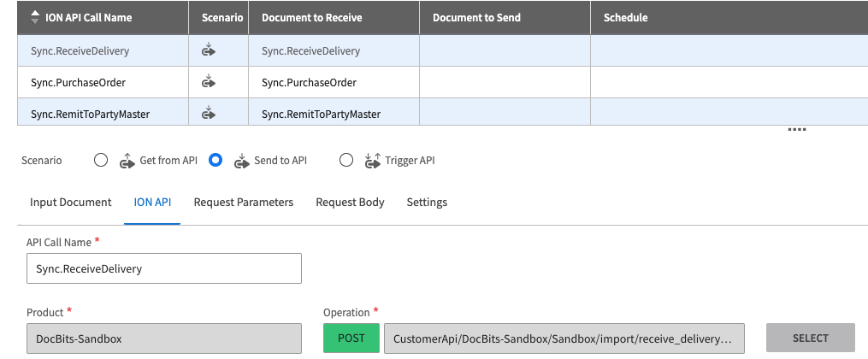Screen dimensions: 868x359
Task: Open the Request Body tab
Action: pyautogui.click(x=350, y=203)
